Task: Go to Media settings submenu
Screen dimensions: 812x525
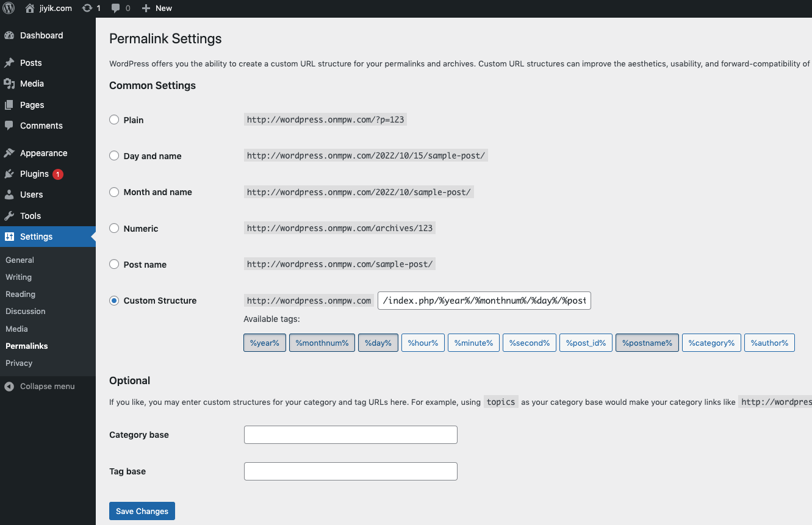Action: (16, 329)
